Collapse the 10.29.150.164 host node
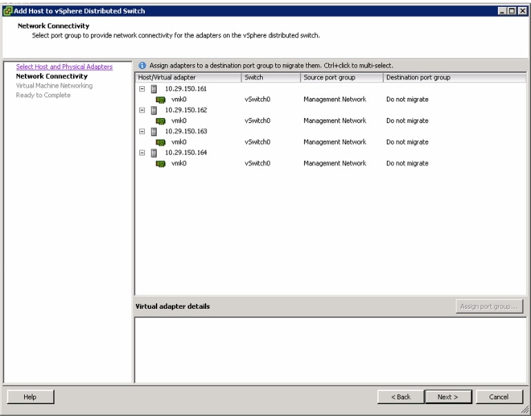 142,153
